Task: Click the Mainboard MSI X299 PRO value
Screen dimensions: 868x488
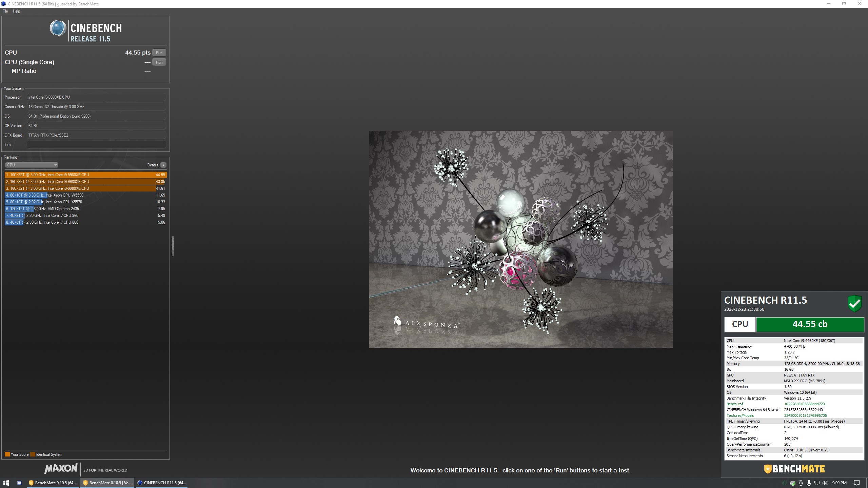Action: [805, 381]
